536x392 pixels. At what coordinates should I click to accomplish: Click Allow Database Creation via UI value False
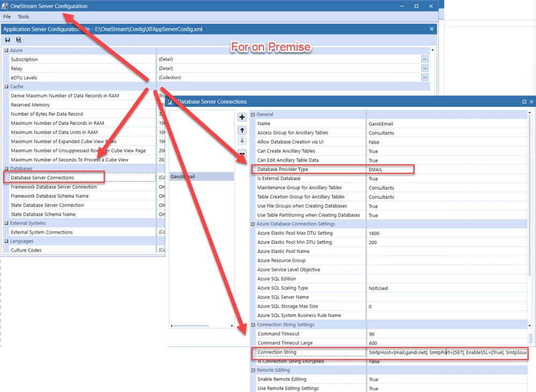coord(373,142)
